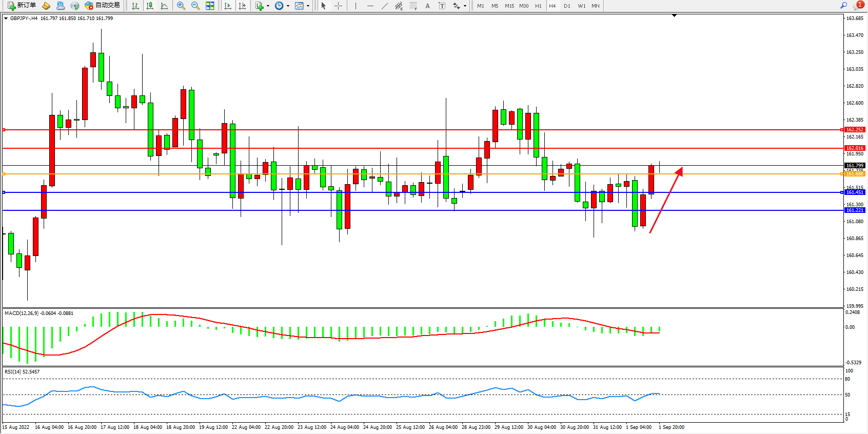
Task: Switch chart to candlesticks mode
Action: pyautogui.click(x=150, y=6)
